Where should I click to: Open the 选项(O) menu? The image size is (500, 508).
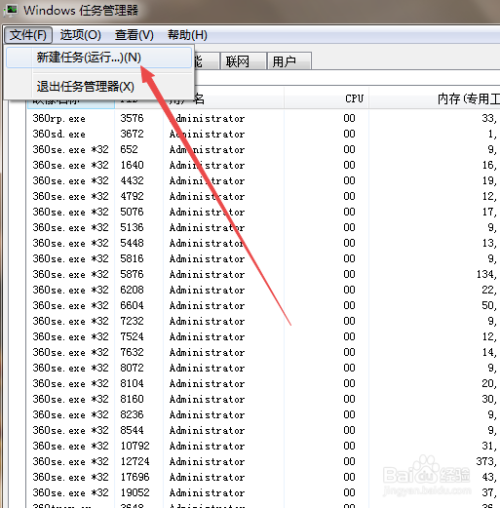tap(80, 35)
